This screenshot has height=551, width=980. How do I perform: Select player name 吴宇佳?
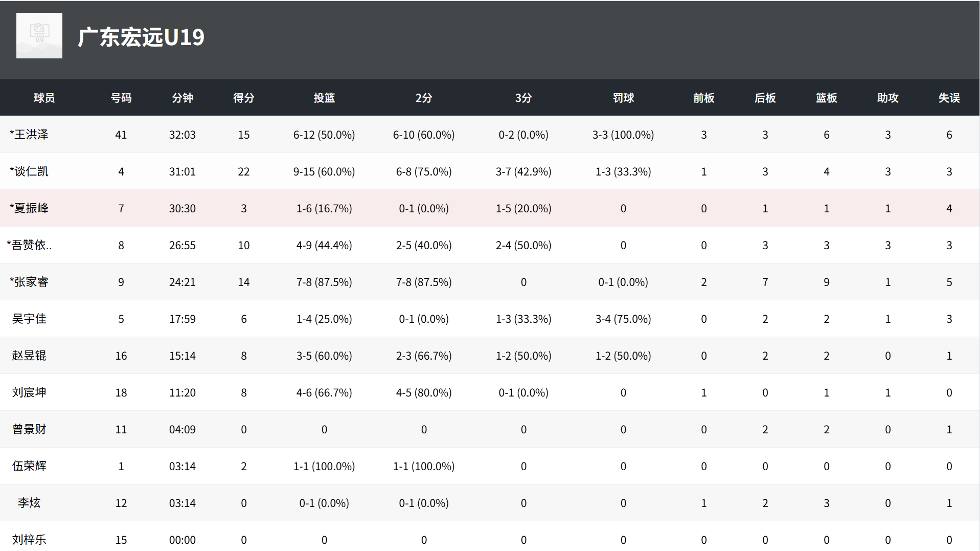(29, 319)
